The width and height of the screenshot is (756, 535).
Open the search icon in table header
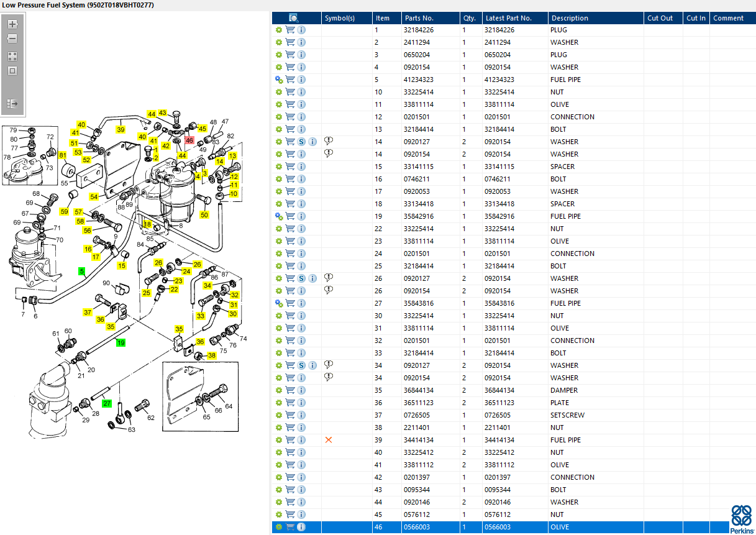click(x=294, y=18)
